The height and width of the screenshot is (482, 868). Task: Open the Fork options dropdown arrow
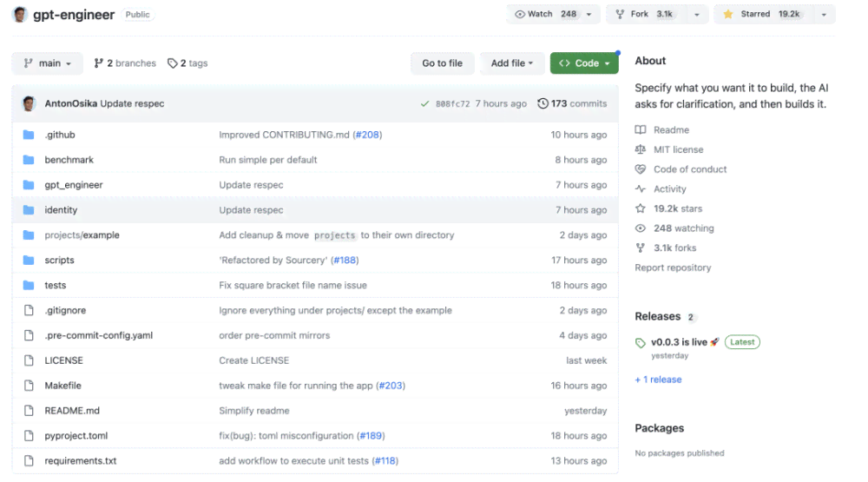(x=697, y=15)
